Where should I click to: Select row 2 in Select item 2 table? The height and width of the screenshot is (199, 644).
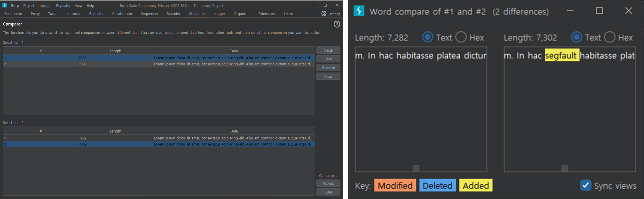pos(159,144)
